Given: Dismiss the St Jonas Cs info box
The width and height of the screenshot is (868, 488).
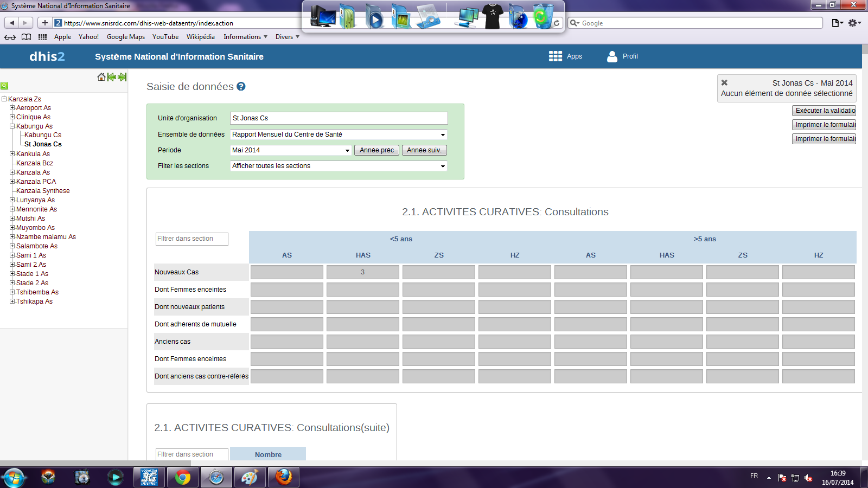Looking at the screenshot, I should tap(724, 83).
